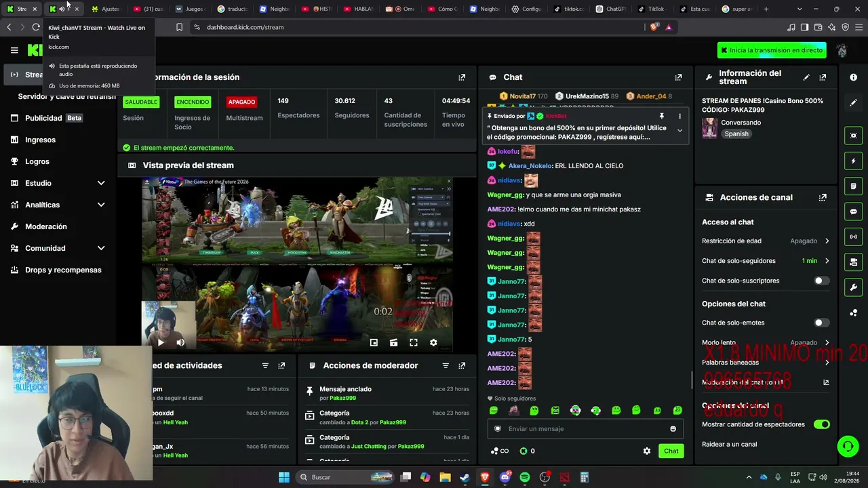The width and height of the screenshot is (868, 488).
Task: Open the Calculator from the taskbar
Action: tap(585, 477)
